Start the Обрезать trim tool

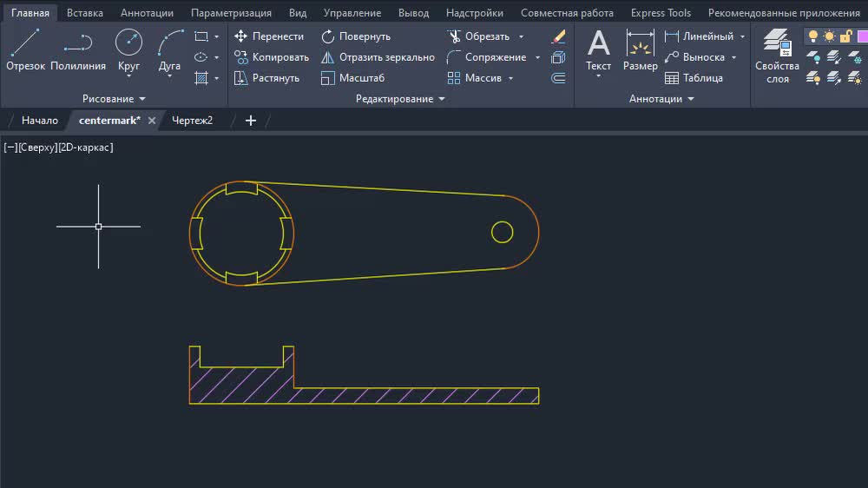click(x=479, y=36)
